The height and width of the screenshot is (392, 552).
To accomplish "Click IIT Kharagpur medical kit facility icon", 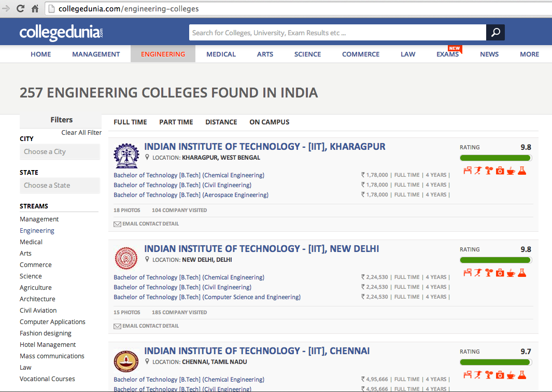I will click(x=500, y=171).
